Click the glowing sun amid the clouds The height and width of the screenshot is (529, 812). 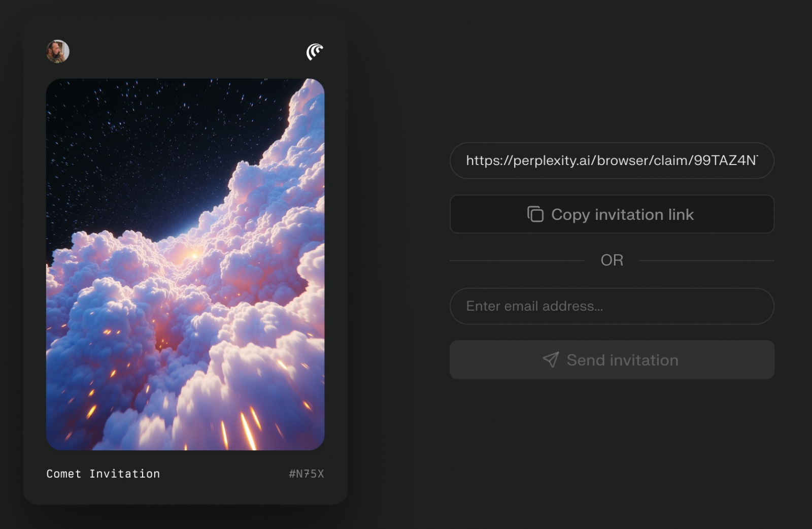(193, 255)
